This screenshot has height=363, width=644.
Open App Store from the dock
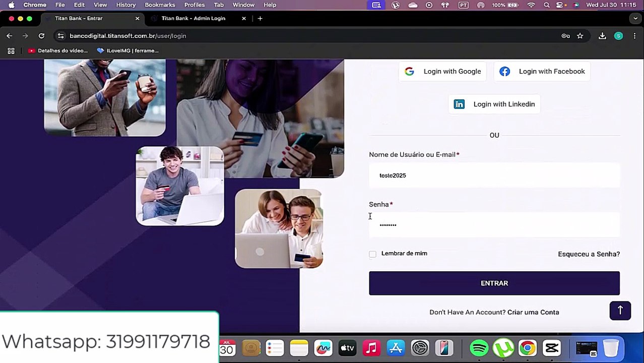[x=396, y=348]
